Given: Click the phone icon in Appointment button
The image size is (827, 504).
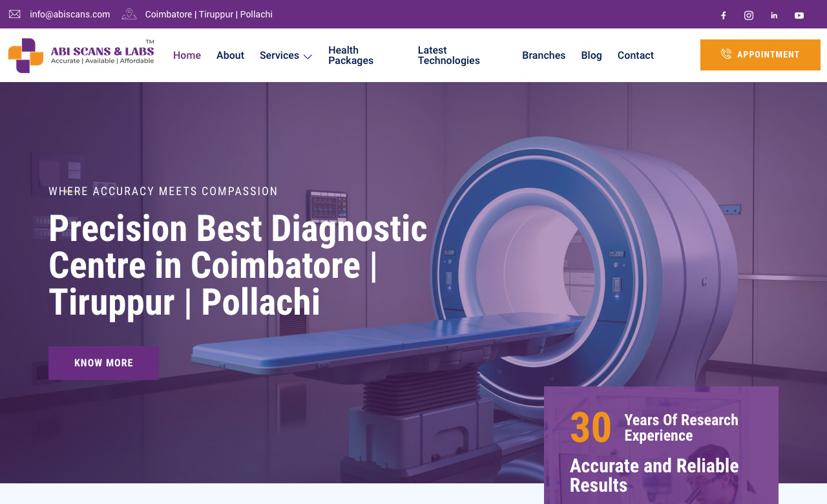Looking at the screenshot, I should tap(726, 54).
